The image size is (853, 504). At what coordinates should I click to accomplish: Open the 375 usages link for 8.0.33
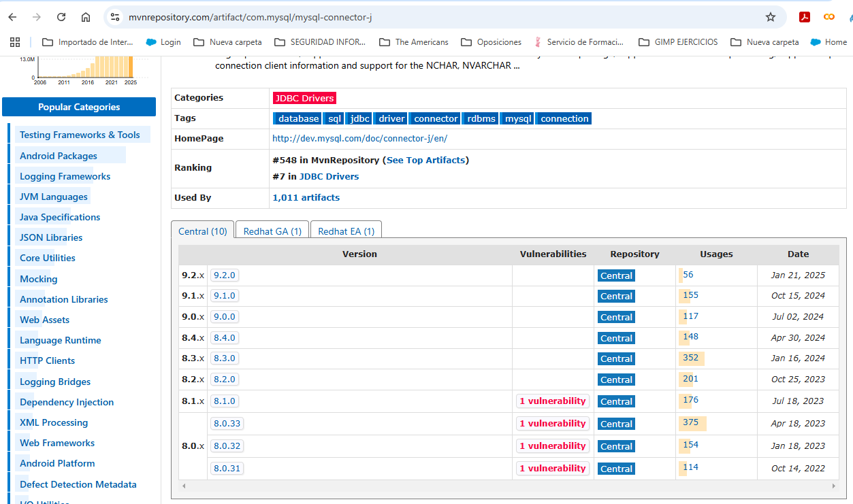[x=690, y=422]
